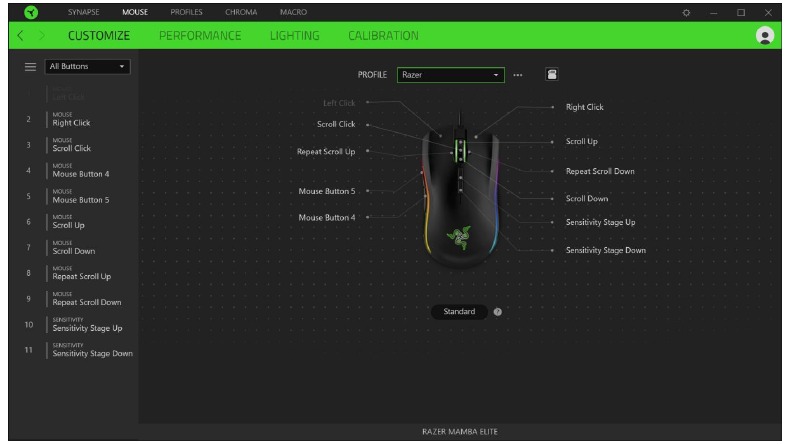Open the Macro tab

point(293,12)
